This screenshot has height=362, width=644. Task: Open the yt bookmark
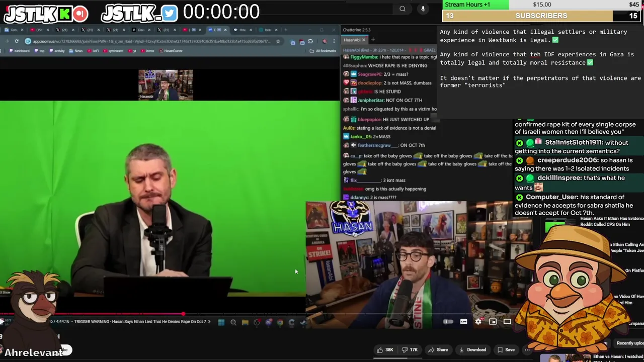(x=132, y=51)
